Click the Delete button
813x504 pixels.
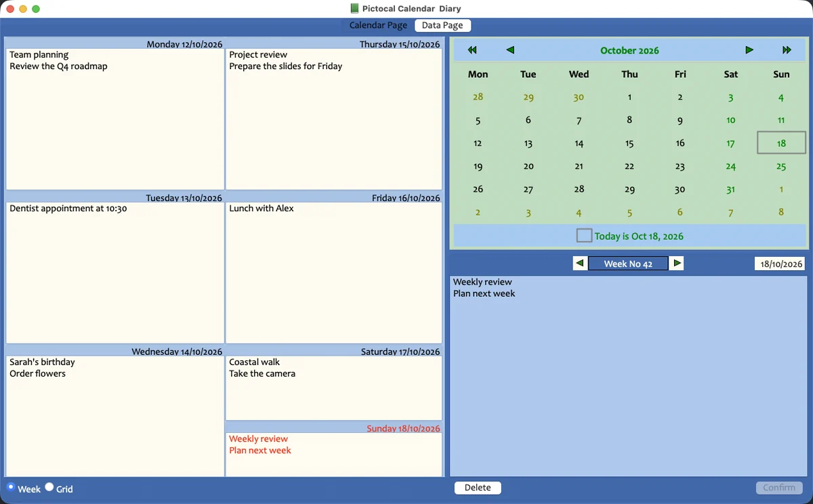pyautogui.click(x=478, y=488)
